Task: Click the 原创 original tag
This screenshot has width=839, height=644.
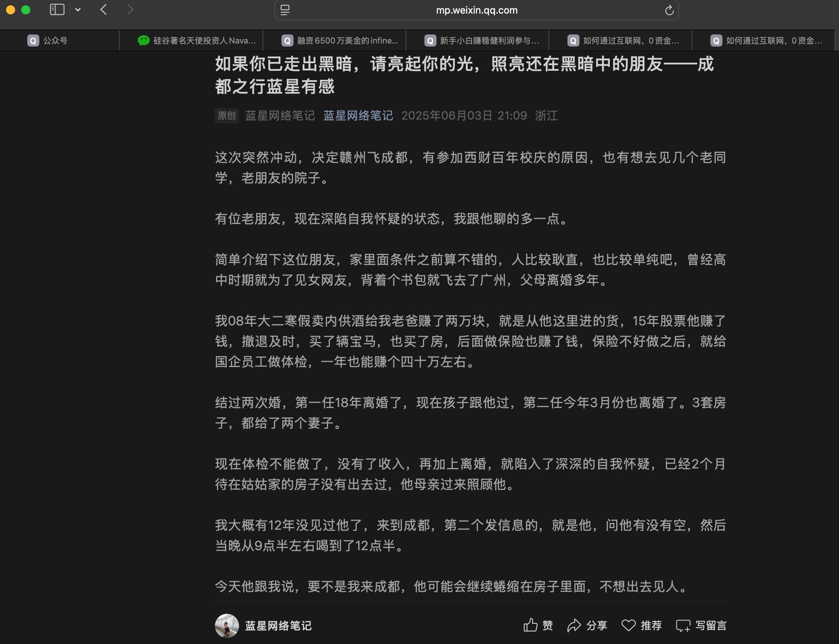Action: (227, 115)
